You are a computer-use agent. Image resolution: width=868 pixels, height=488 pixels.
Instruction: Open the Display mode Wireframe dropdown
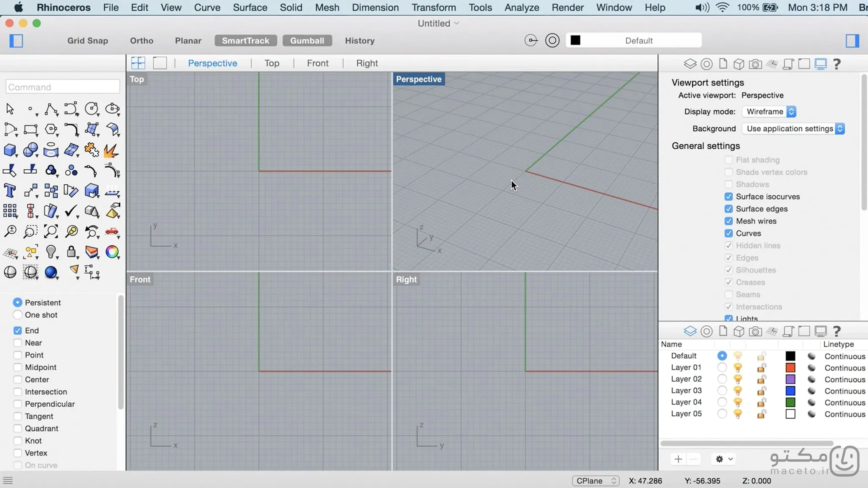[769, 111]
